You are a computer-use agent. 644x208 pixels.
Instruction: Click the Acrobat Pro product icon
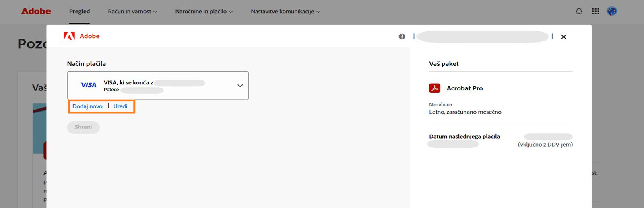(435, 88)
